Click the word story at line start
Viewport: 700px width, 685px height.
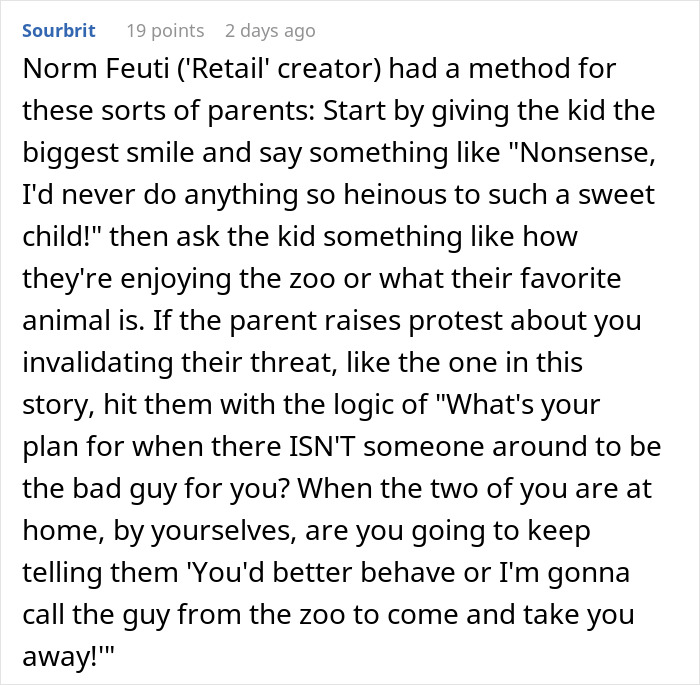tap(58, 405)
